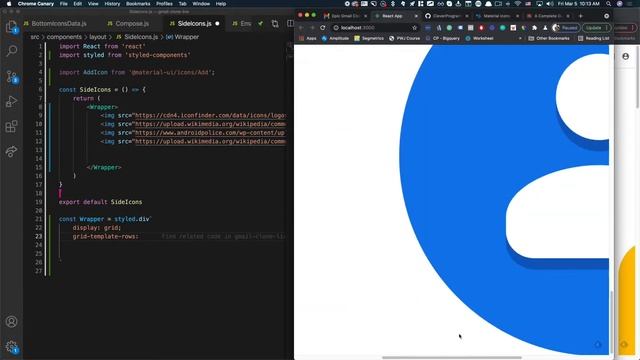Open the Amplitude bookmark
This screenshot has height=360, width=640.
click(x=336, y=38)
